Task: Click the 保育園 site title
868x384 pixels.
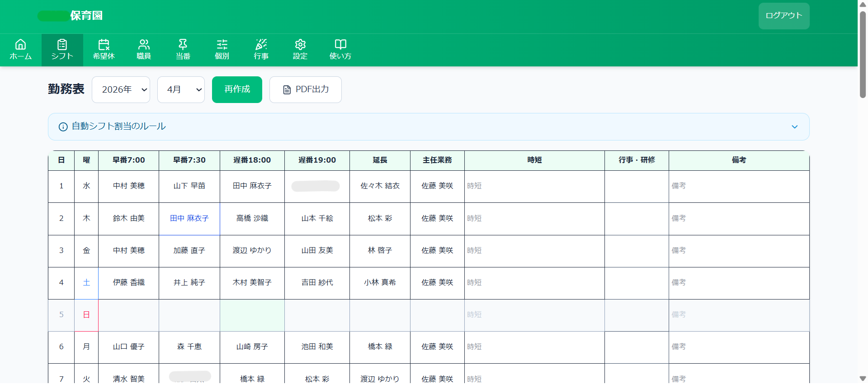Action: 86,15
